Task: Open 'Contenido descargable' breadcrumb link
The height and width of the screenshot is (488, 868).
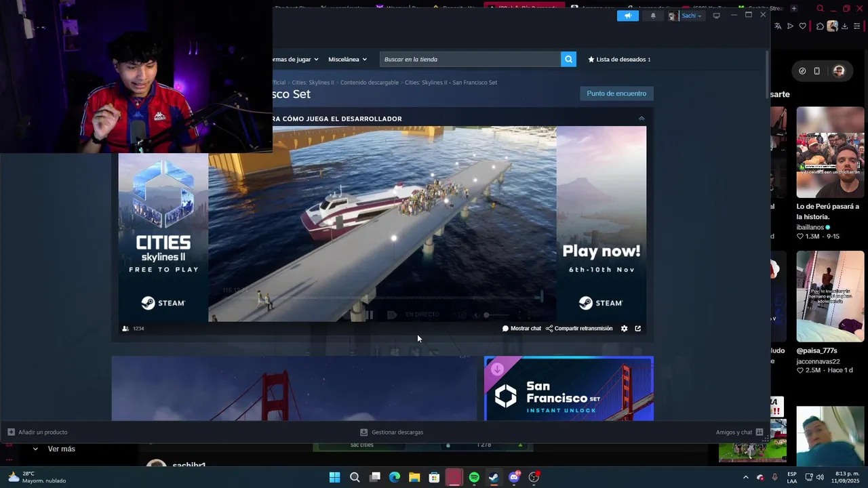Action: 370,82
